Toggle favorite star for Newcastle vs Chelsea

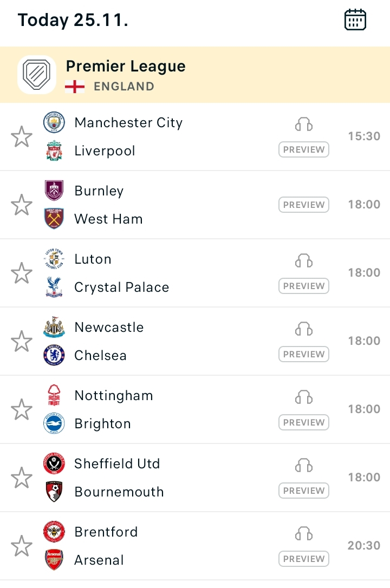[22, 341]
